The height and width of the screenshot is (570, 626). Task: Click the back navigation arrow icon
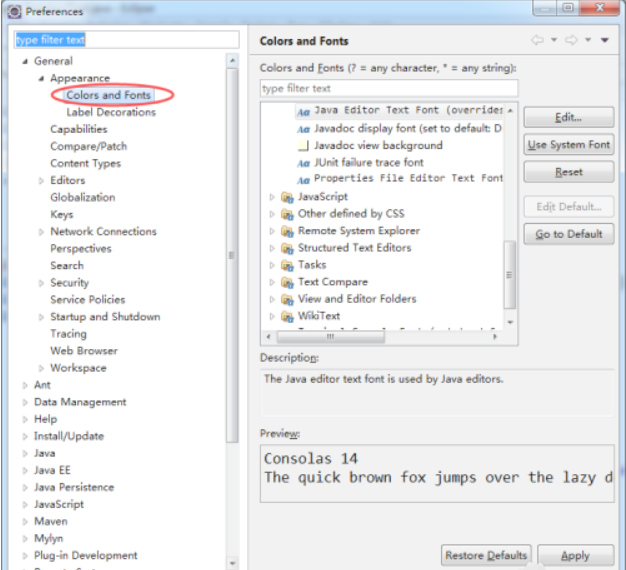(x=538, y=41)
